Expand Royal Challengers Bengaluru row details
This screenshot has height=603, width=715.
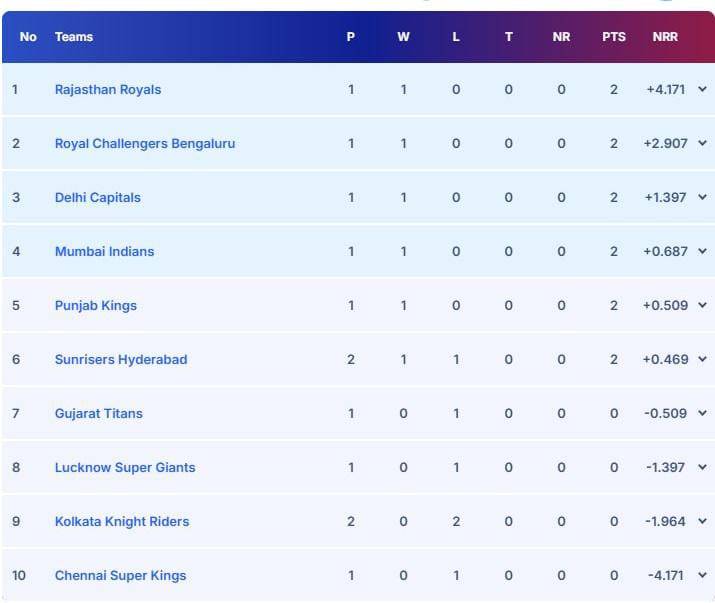(x=702, y=143)
